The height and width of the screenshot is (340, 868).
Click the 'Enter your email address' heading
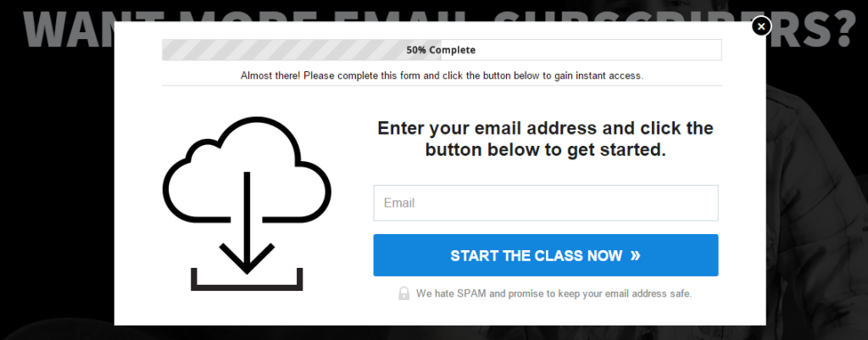545,139
